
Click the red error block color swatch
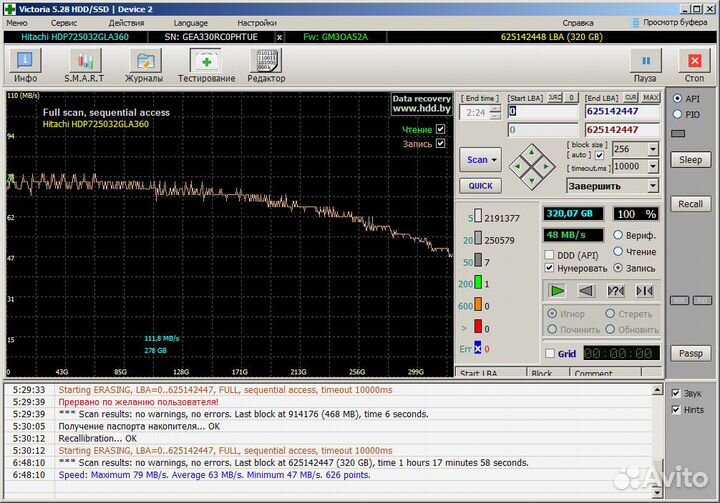click(480, 327)
